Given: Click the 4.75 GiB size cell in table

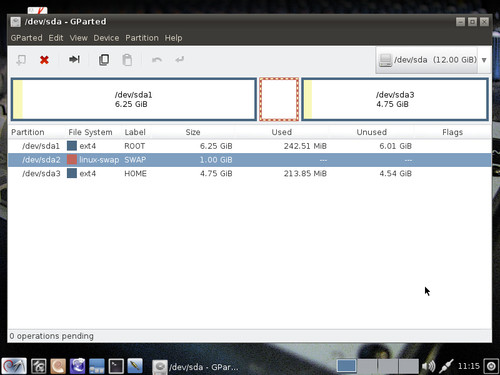Looking at the screenshot, I should tap(216, 173).
